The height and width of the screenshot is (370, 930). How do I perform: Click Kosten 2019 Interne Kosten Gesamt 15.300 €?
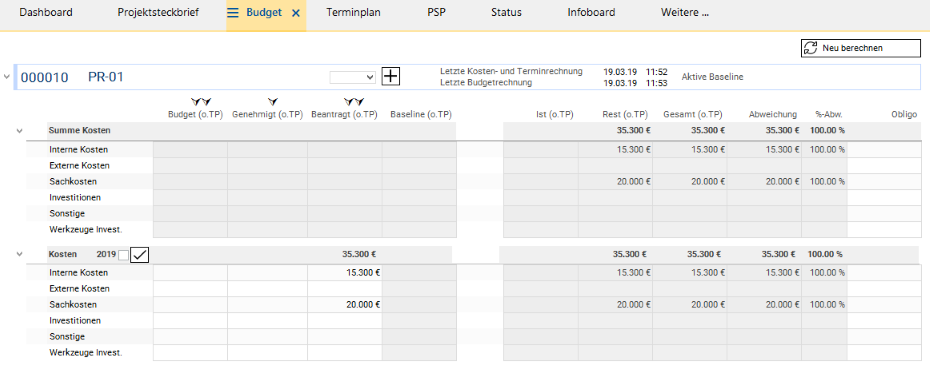click(708, 273)
